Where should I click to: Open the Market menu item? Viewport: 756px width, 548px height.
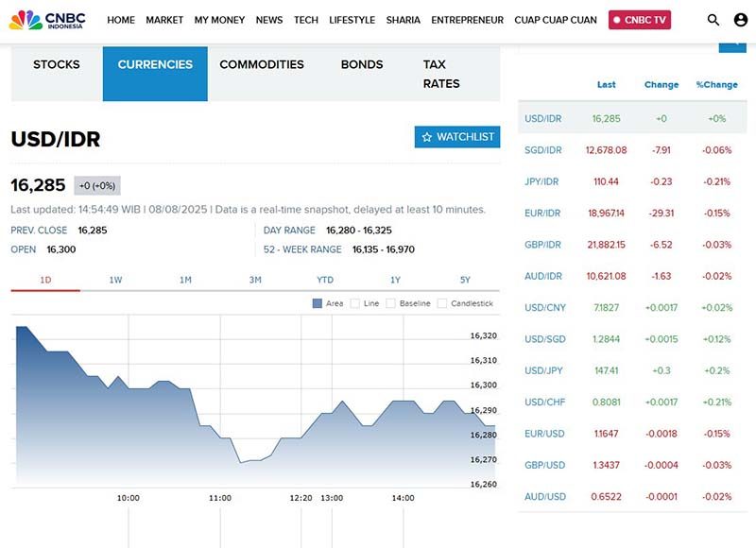tap(164, 20)
